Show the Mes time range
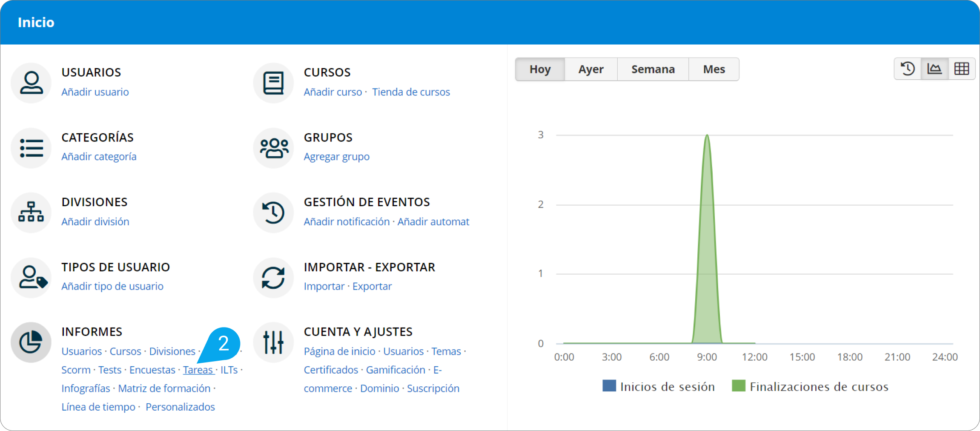The height and width of the screenshot is (431, 980). 714,69
